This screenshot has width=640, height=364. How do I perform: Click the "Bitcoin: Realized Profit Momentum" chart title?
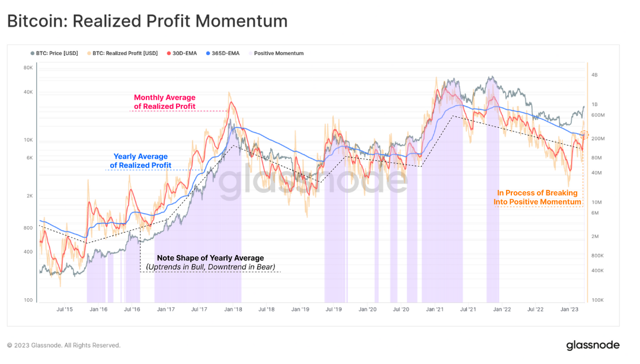point(147,21)
